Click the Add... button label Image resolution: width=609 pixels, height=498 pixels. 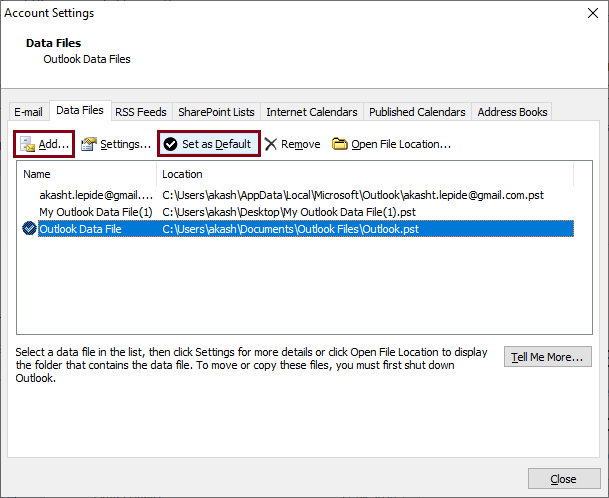(x=54, y=144)
